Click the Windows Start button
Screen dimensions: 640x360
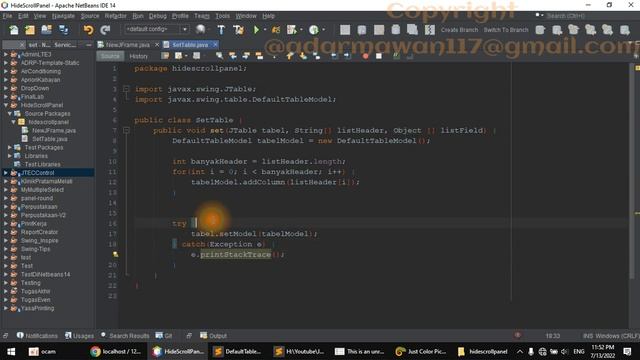11,352
